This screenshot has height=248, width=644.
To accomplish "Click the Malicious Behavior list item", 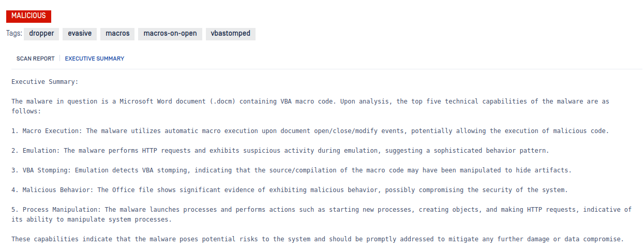I will pyautogui.click(x=289, y=190).
